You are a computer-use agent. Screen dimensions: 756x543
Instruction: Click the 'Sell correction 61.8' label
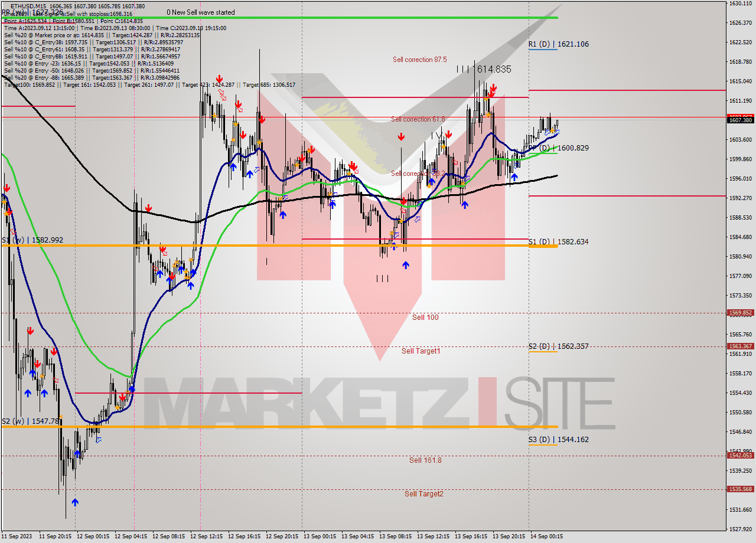[418, 119]
